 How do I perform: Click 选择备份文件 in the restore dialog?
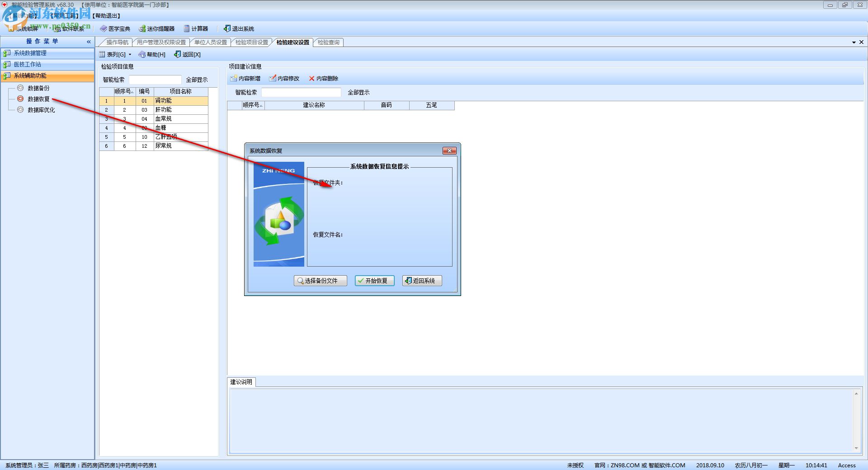321,281
